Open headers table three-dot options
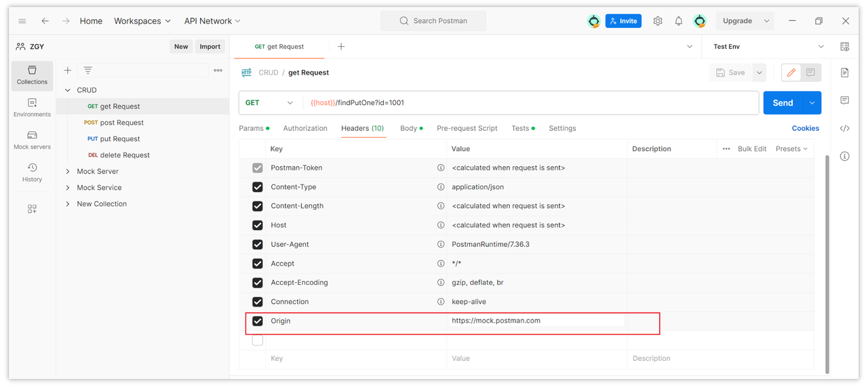Screen dimensions: 868x386 726,149
